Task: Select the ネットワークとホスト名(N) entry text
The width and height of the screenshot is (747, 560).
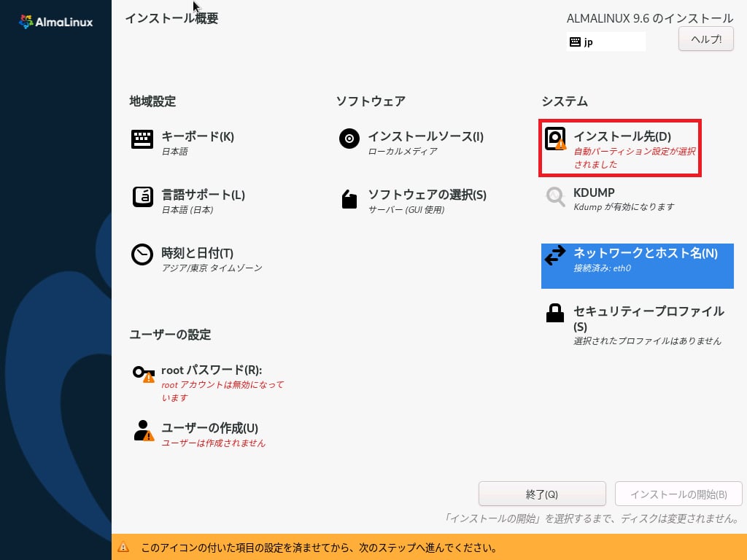Action: click(x=646, y=253)
